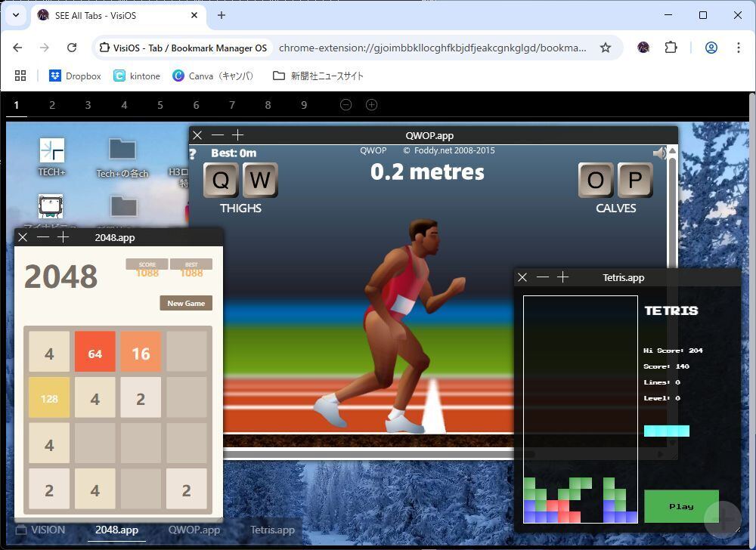Open the Canva bookmark
The height and width of the screenshot is (550, 756).
point(212,76)
